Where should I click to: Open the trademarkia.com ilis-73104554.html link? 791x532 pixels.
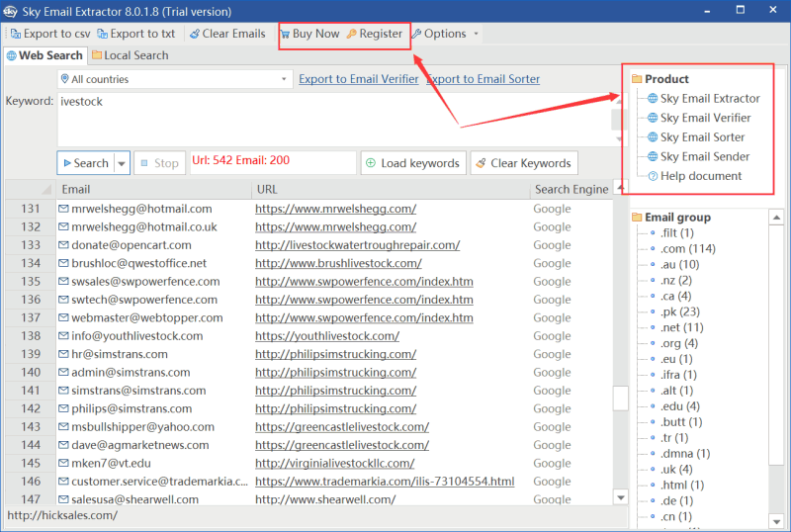(385, 482)
